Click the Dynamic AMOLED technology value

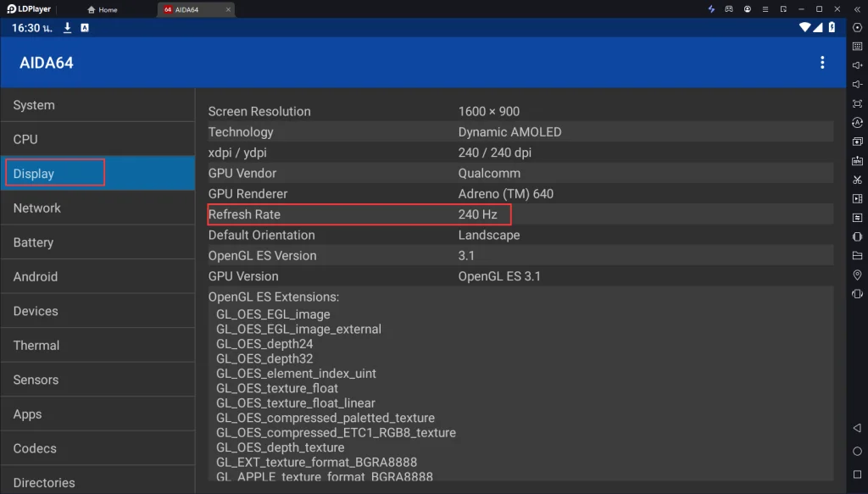509,131
